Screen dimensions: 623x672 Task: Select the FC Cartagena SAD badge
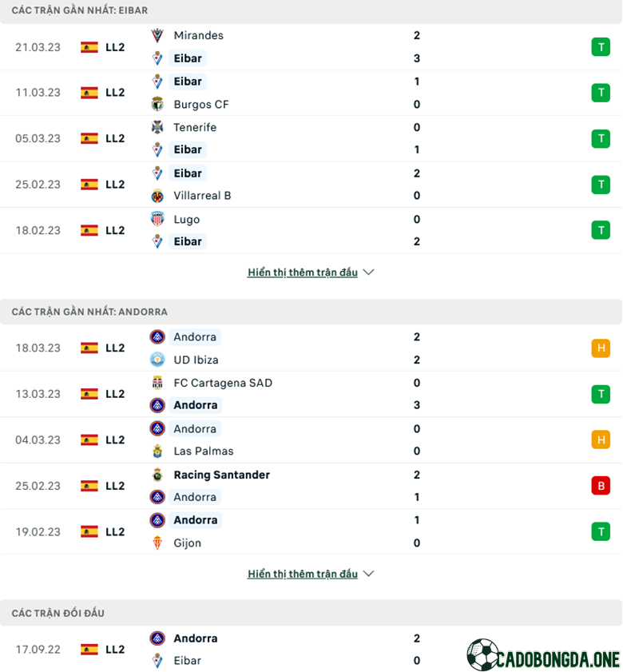click(x=157, y=383)
